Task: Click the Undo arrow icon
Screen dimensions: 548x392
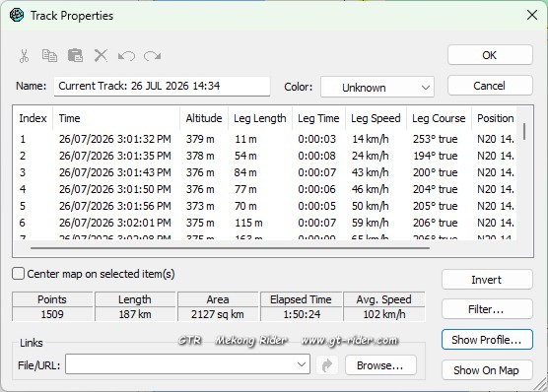Action: coord(126,56)
